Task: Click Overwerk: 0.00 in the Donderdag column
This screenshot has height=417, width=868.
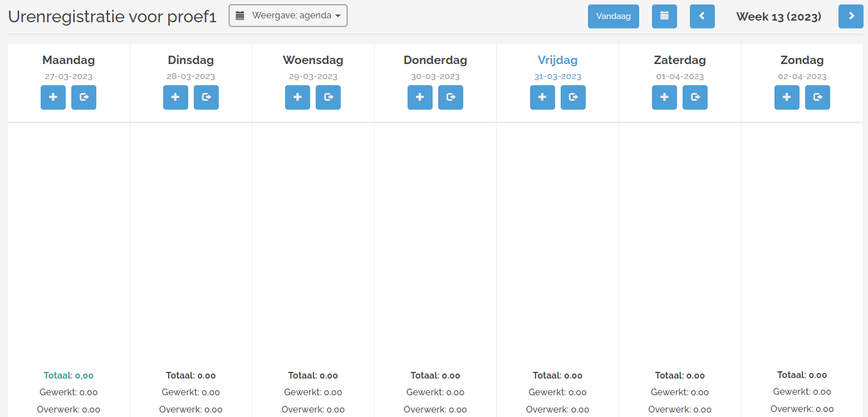Action: coord(435,410)
